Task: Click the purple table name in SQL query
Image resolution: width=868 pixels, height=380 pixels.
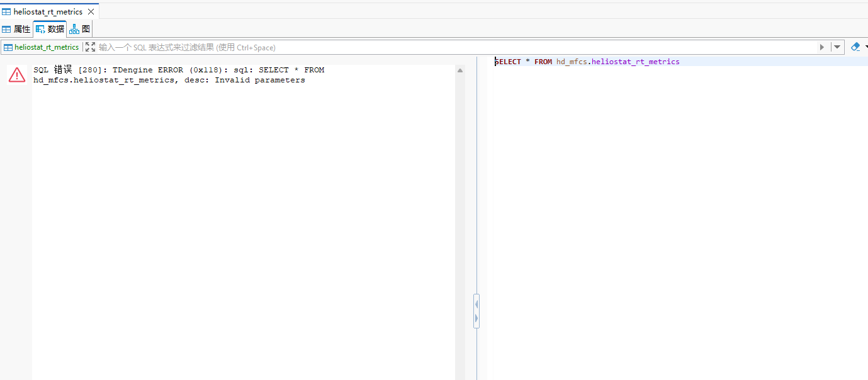Action: coord(635,62)
